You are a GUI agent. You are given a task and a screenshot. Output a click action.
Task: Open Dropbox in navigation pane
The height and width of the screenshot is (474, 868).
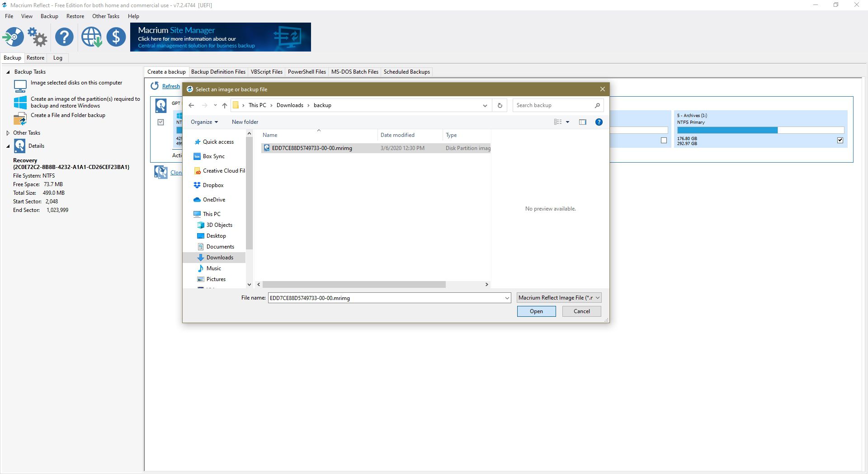click(213, 185)
